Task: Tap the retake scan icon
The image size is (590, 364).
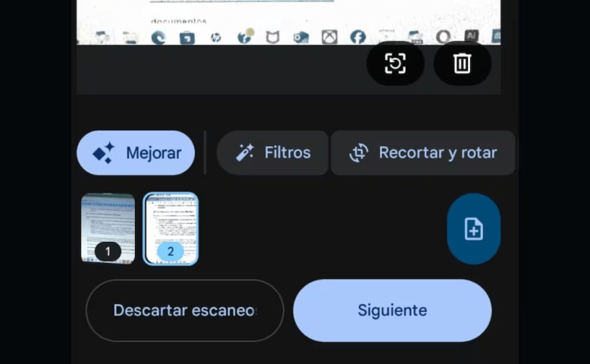Action: [x=395, y=64]
